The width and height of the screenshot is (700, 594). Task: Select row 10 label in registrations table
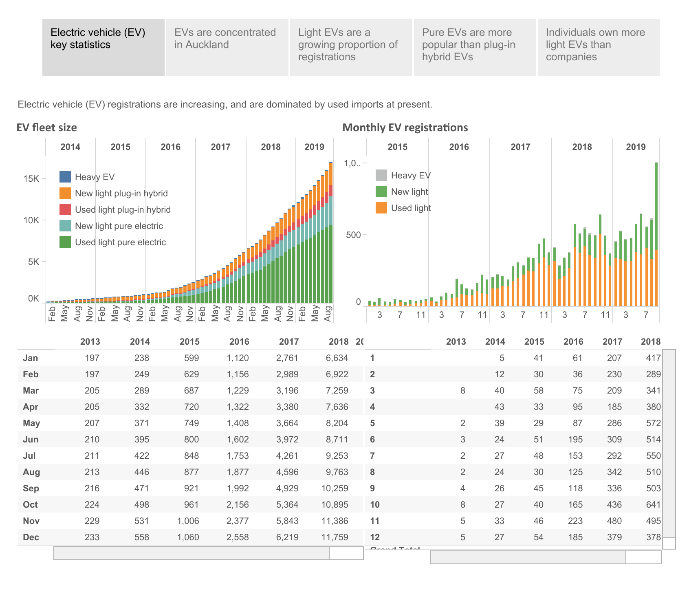(375, 505)
